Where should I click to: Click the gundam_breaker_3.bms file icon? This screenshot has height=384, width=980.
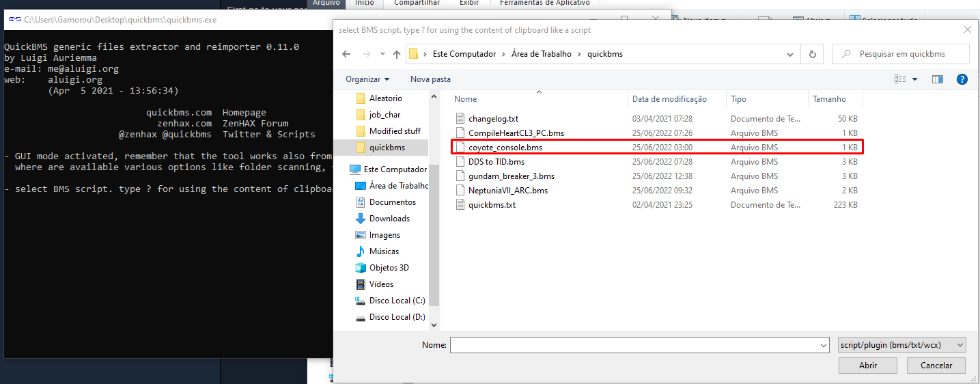460,176
